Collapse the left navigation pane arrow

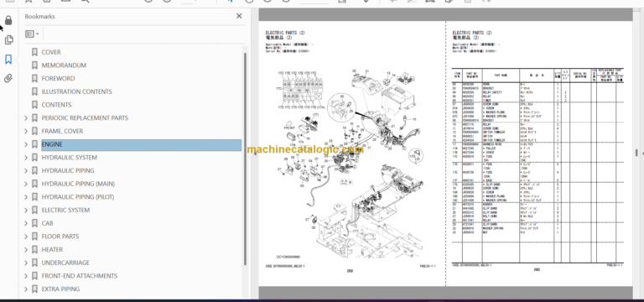254,153
